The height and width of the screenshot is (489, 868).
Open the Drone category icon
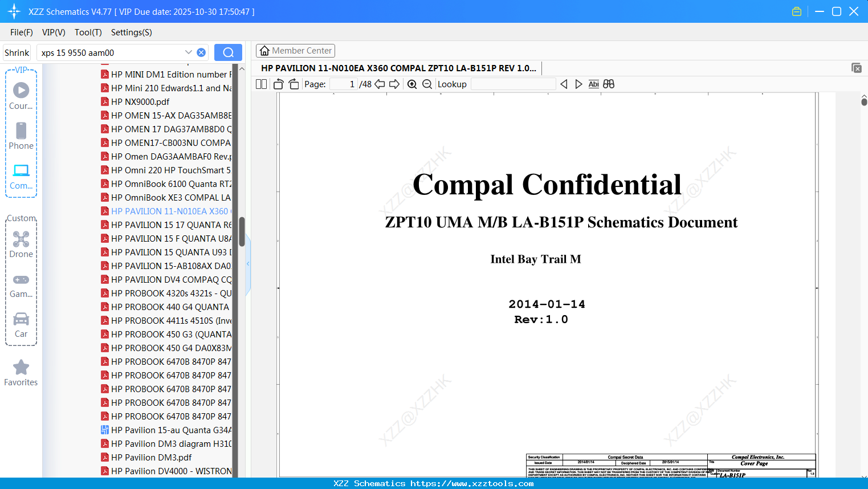click(21, 244)
